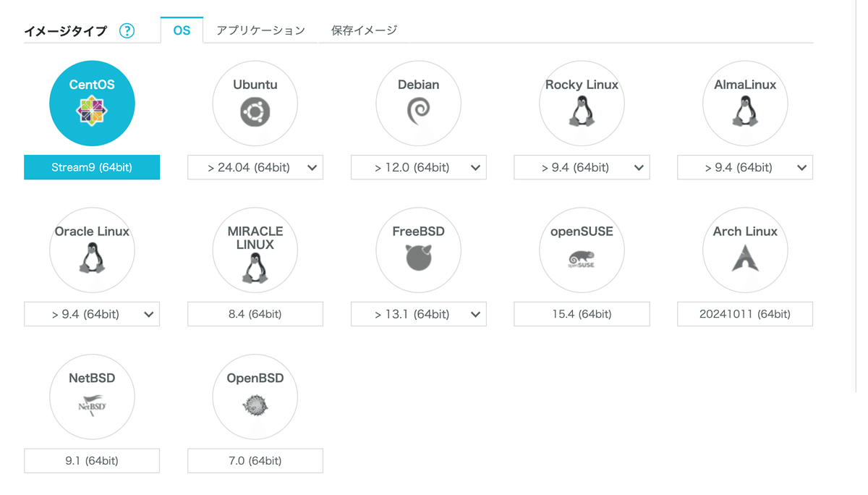Image resolution: width=868 pixels, height=495 pixels.
Task: Click the イメージタイプ heading label
Action: pyautogui.click(x=65, y=31)
